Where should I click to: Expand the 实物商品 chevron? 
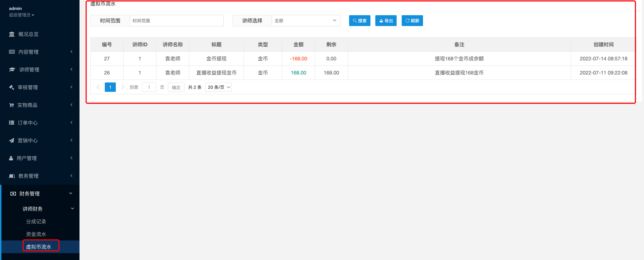click(x=72, y=105)
